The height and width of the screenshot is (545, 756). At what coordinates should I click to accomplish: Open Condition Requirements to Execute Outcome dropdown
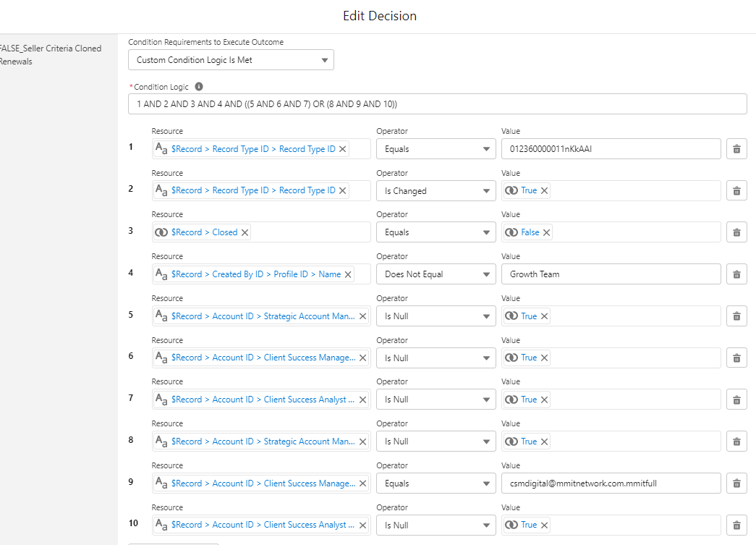(x=231, y=60)
